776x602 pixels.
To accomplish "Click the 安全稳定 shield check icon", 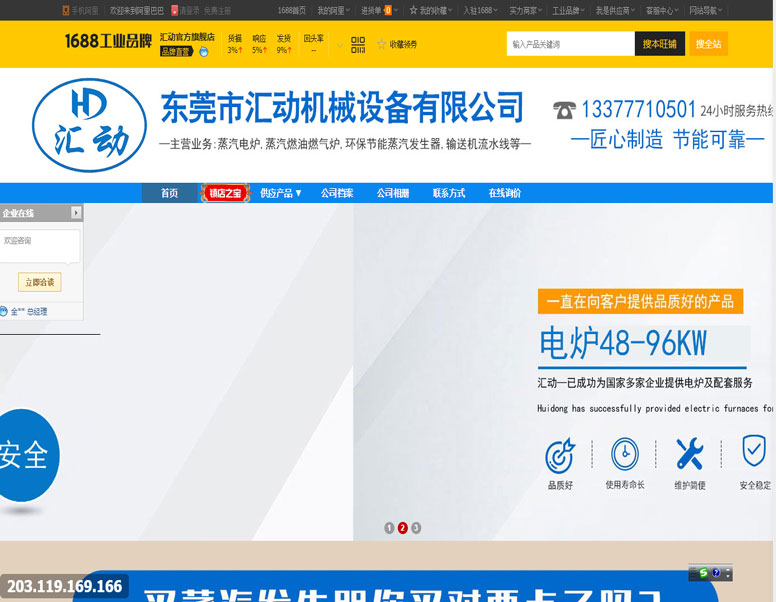I will [754, 450].
